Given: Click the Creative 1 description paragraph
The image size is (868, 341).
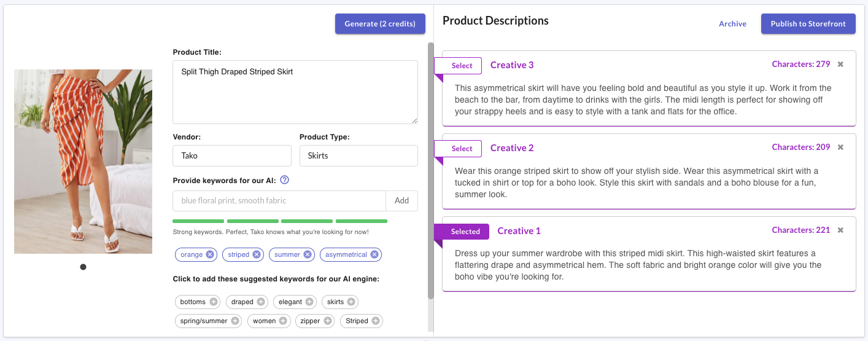Looking at the screenshot, I should pyautogui.click(x=638, y=265).
